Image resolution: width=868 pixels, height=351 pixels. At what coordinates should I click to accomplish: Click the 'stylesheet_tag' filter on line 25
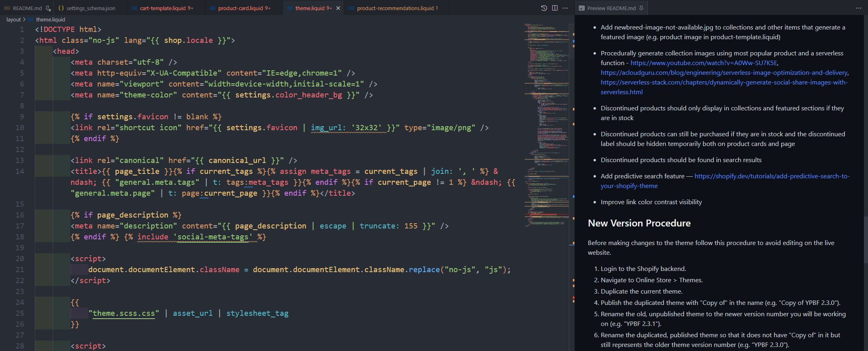(x=257, y=313)
